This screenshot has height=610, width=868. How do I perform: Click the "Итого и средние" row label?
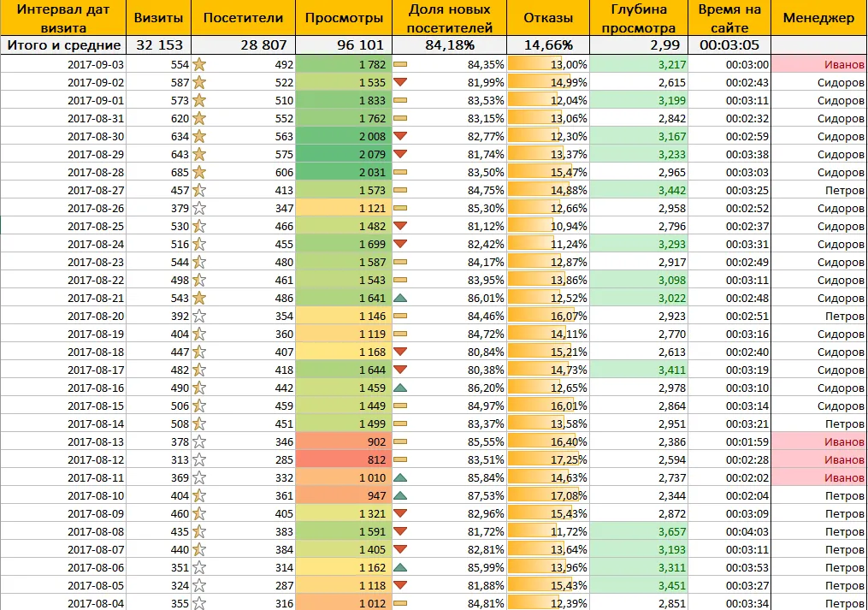(x=63, y=45)
